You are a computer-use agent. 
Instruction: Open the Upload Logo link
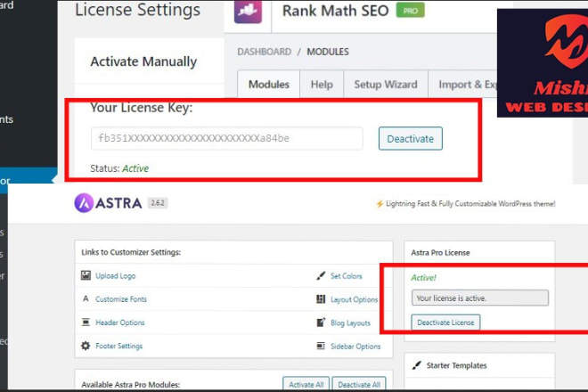[x=115, y=275]
